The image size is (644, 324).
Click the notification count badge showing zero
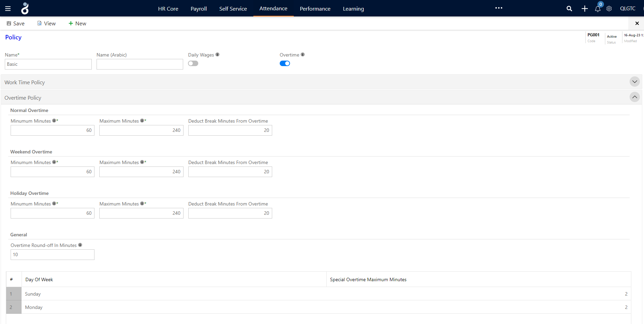click(x=600, y=4)
